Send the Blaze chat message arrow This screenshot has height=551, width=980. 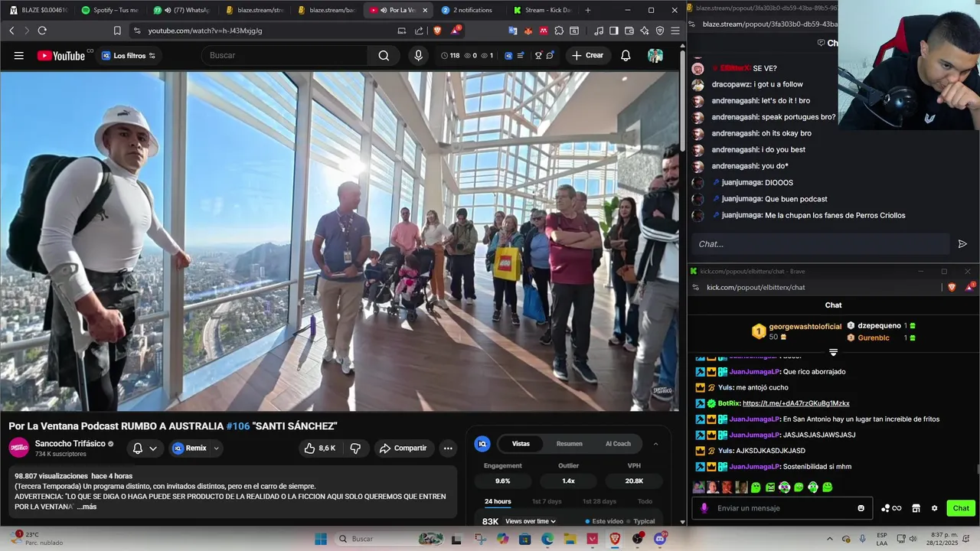click(962, 244)
